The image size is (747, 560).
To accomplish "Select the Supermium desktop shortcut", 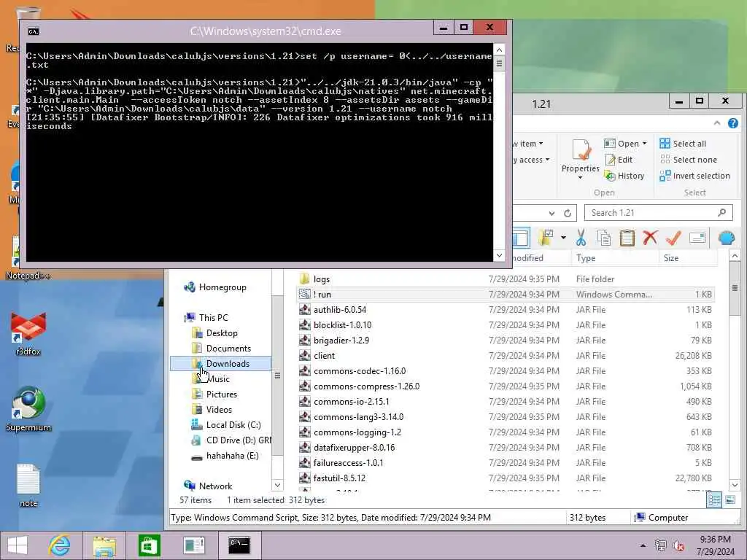I will pyautogui.click(x=28, y=410).
